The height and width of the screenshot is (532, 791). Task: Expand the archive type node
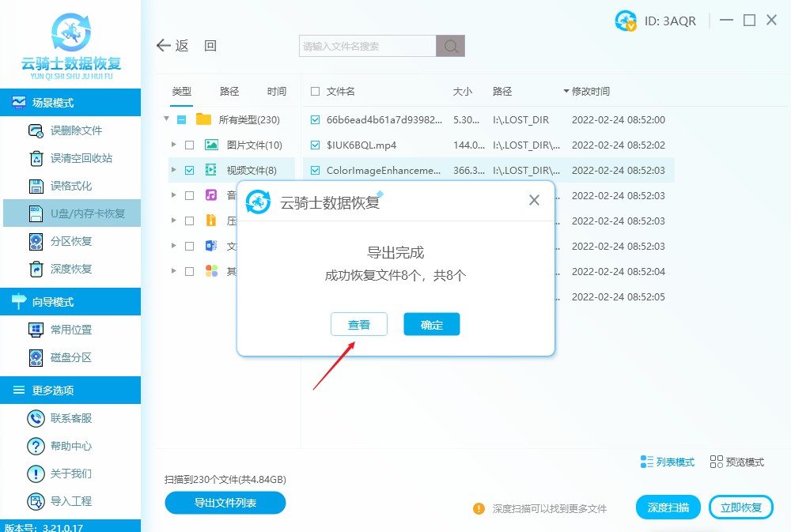point(173,221)
